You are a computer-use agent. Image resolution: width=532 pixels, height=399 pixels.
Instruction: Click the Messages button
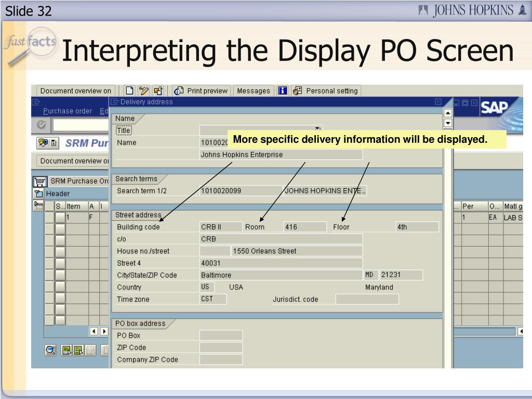254,90
